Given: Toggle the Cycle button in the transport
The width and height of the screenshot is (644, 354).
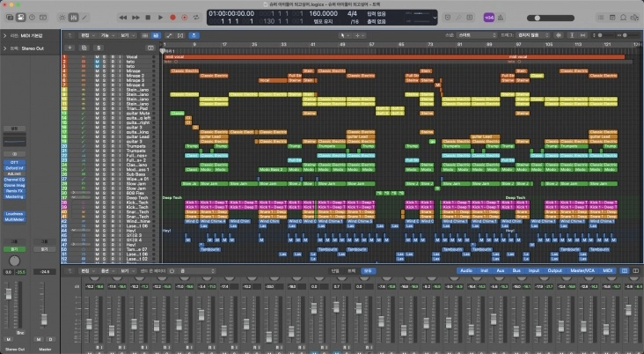Looking at the screenshot, I should pyautogui.click(x=196, y=17).
